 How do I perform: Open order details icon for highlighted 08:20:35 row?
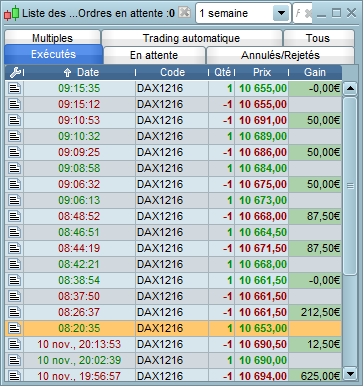point(15,328)
